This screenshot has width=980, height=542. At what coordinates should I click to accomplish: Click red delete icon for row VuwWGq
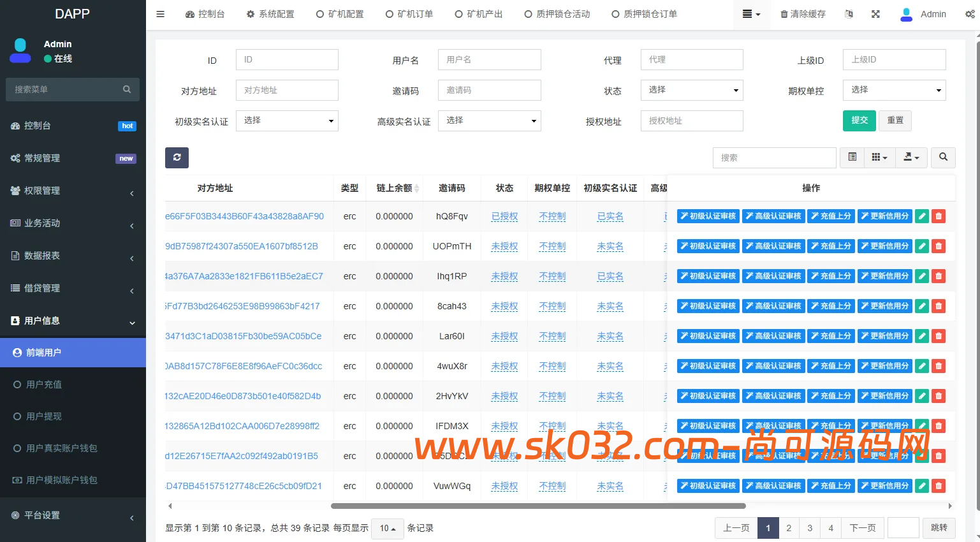click(x=939, y=486)
